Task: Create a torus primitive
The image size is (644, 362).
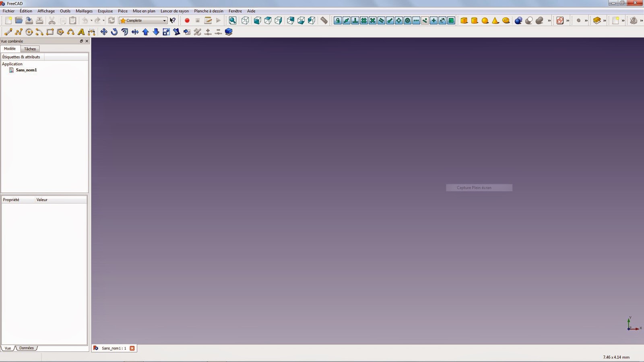Action: click(506, 21)
